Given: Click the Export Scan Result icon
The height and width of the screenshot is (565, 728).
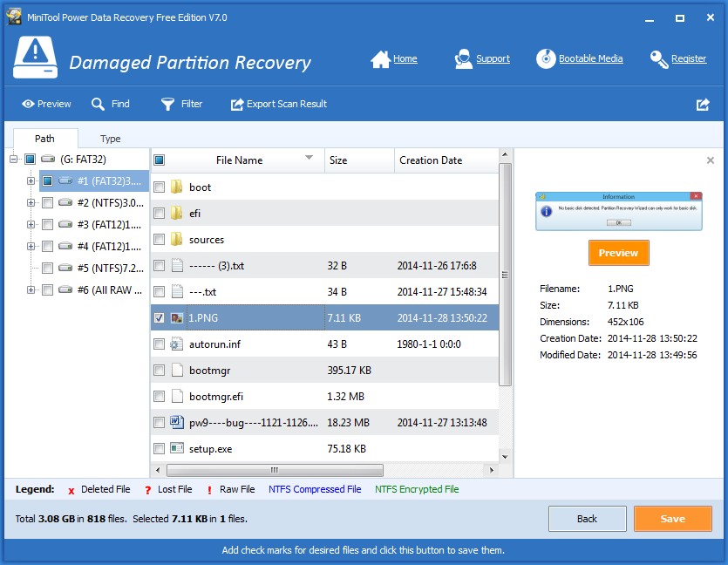Looking at the screenshot, I should pos(237,104).
